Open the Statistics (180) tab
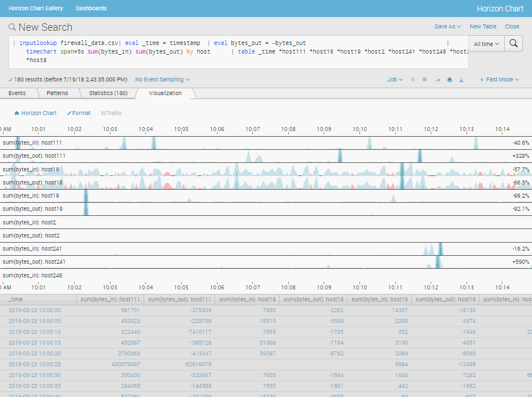 [x=108, y=93]
